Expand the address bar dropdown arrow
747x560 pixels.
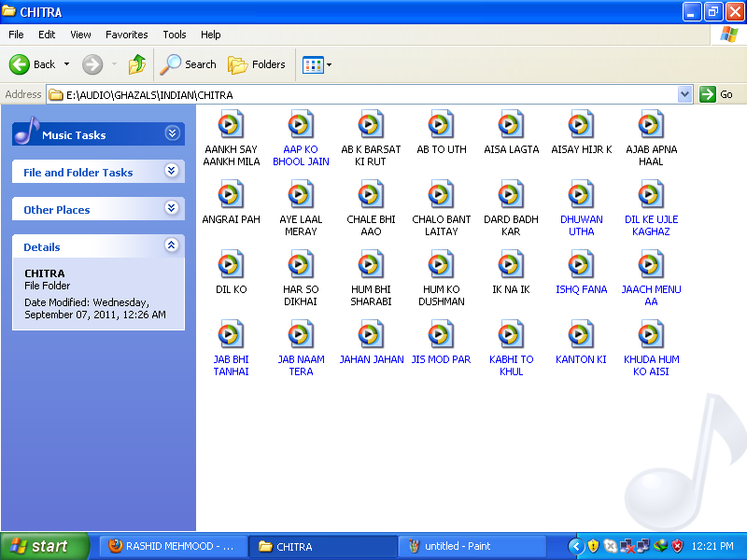click(684, 94)
